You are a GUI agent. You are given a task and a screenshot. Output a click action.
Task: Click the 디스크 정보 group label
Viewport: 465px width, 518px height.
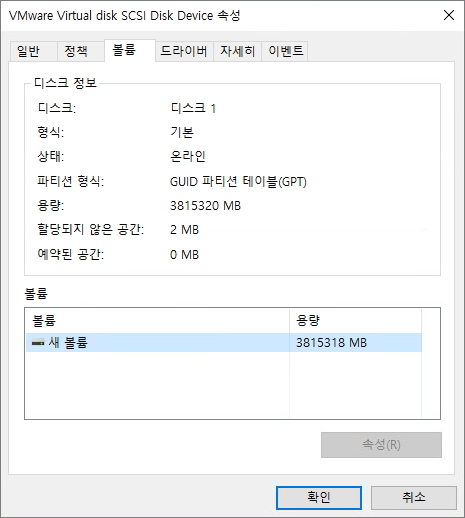(65, 83)
